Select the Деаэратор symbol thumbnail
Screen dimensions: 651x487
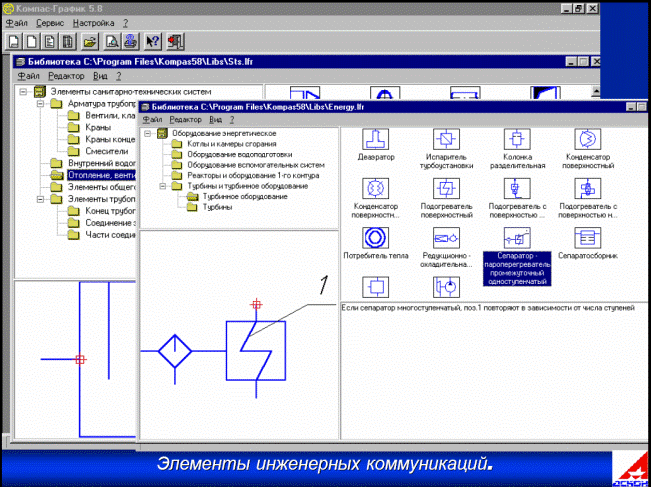click(x=375, y=139)
